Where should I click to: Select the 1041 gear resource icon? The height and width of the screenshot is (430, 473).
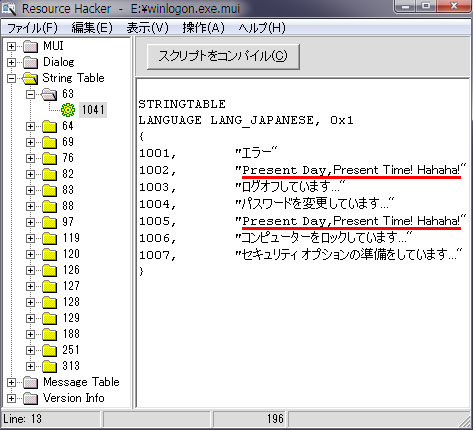point(68,110)
